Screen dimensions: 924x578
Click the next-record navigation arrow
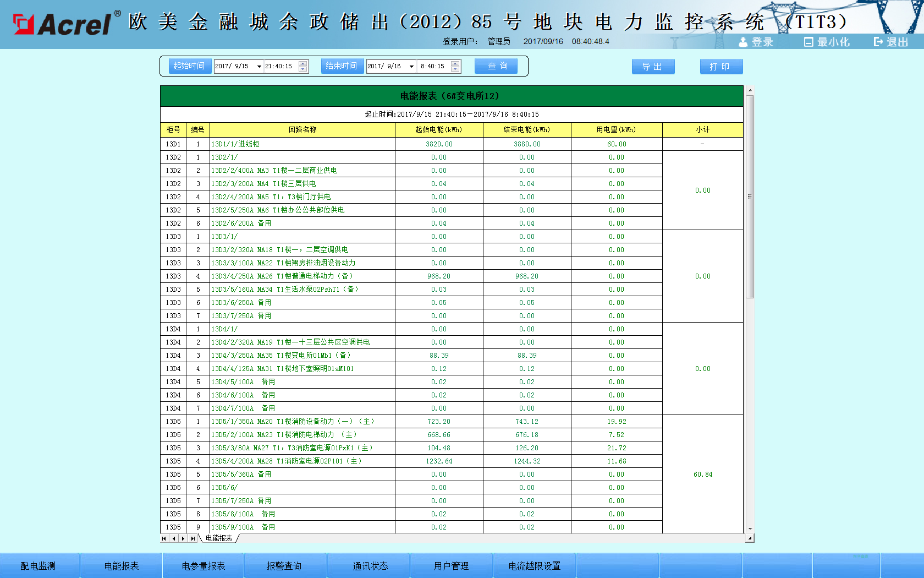182,538
